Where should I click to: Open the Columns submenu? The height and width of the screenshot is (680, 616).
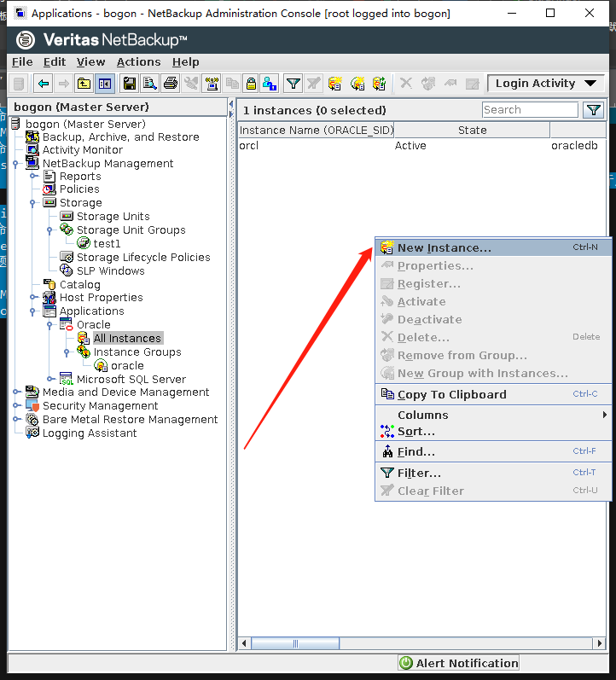493,415
